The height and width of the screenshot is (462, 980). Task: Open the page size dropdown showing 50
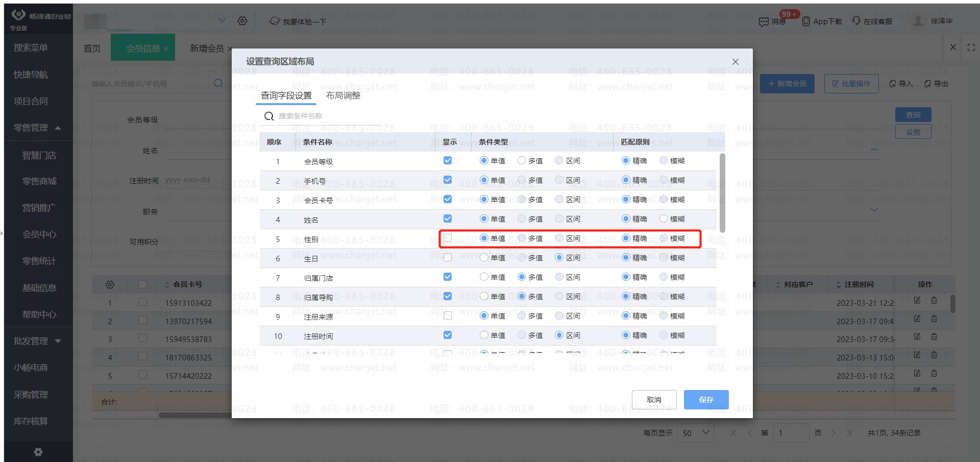tap(695, 433)
